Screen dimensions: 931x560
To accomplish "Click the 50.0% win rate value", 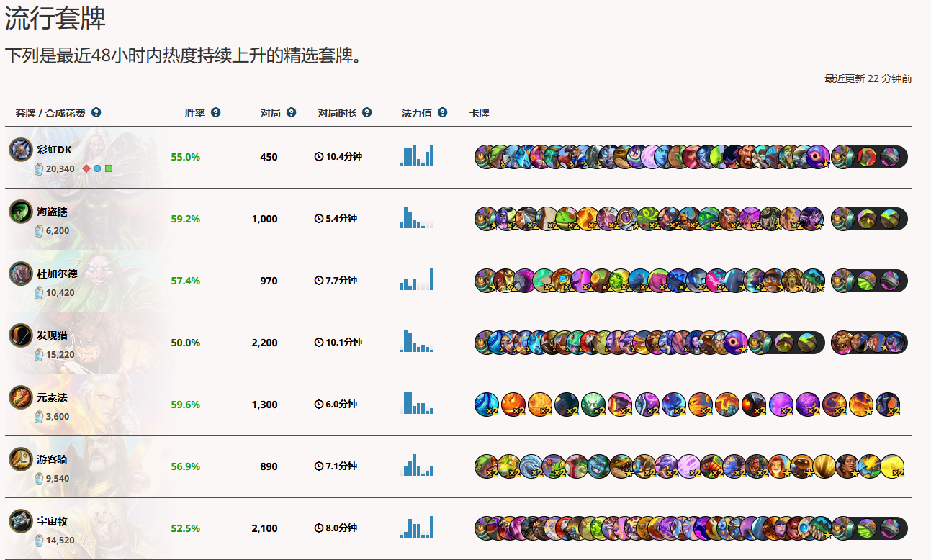I will pyautogui.click(x=185, y=343).
